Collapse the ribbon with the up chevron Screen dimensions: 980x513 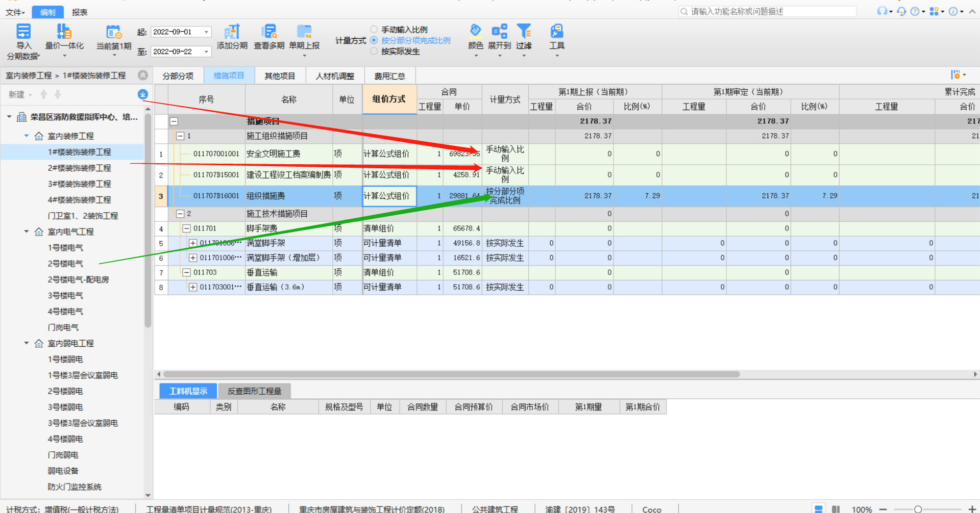point(972,11)
